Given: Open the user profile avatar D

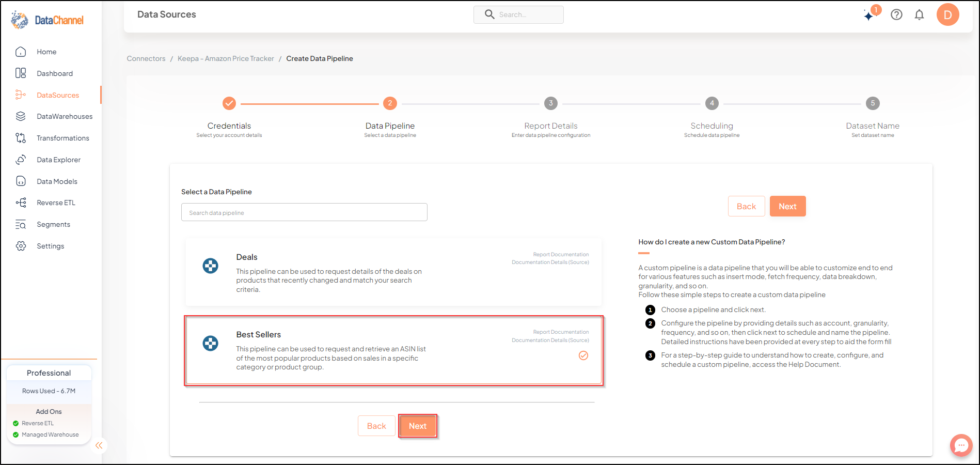Looking at the screenshot, I should click(948, 14).
